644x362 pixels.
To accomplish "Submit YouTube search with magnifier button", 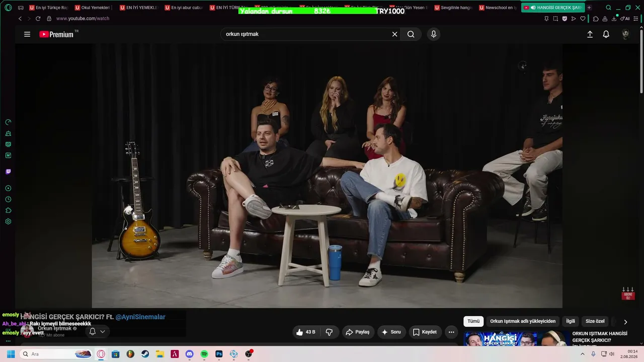I will pos(411,34).
